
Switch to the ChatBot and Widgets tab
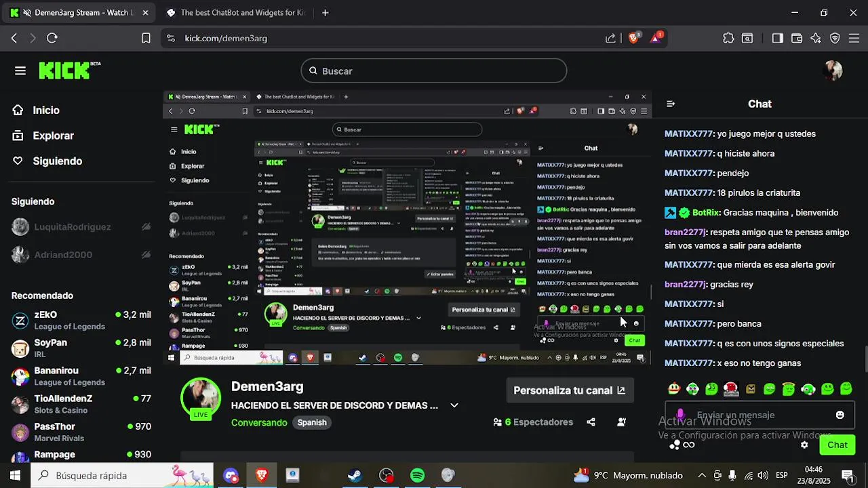(x=235, y=12)
